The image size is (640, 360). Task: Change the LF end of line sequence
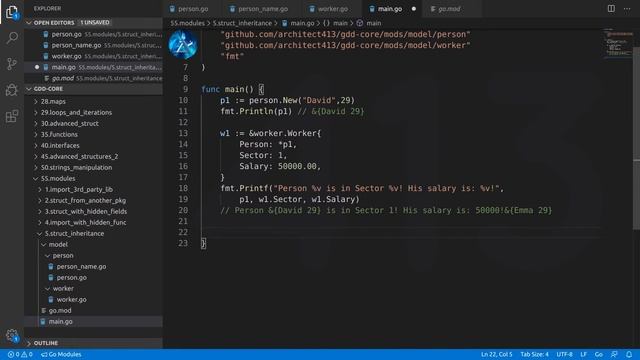click(x=584, y=354)
